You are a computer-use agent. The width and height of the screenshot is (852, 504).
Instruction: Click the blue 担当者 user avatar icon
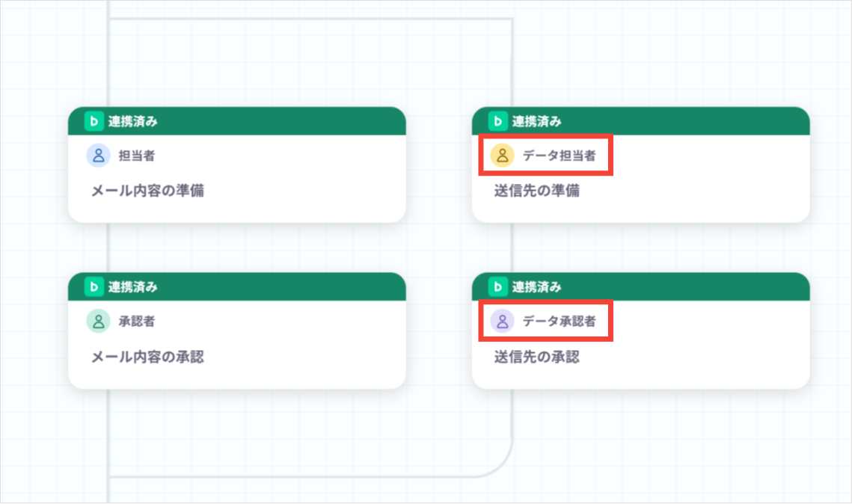tap(98, 156)
